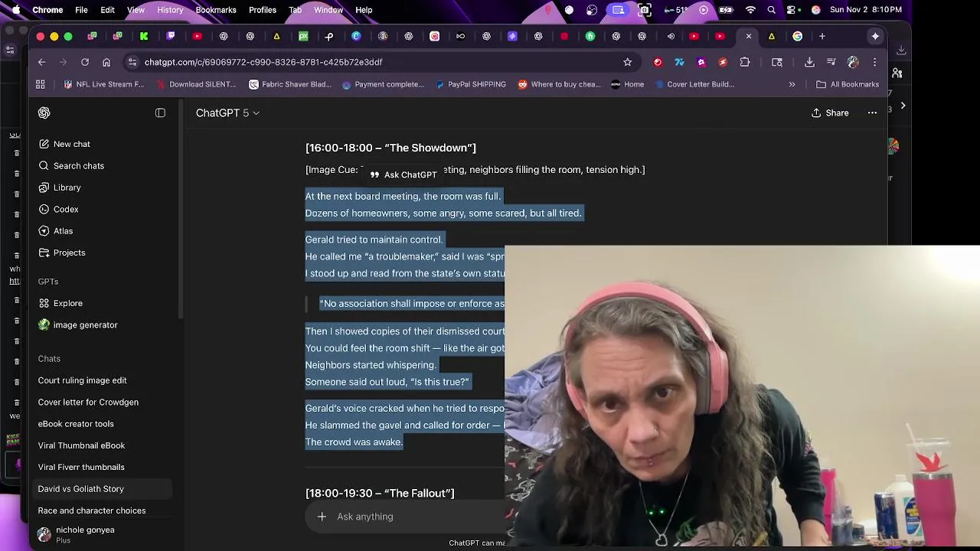Open the Home bookmark

[x=627, y=84]
